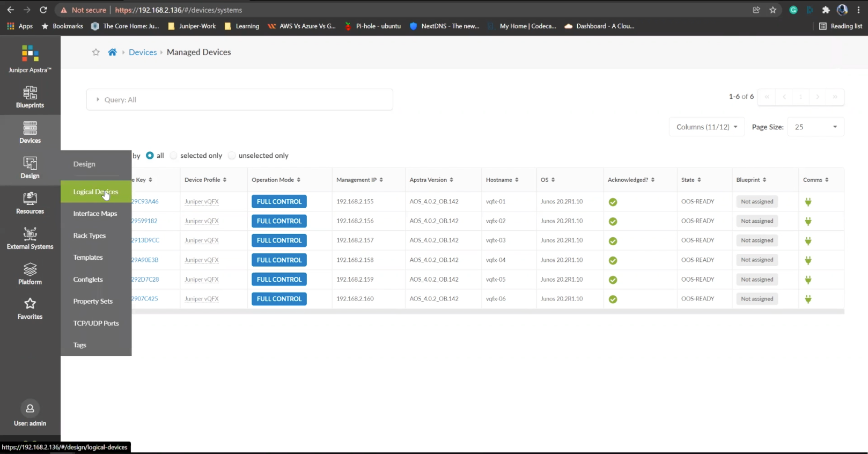Sort by Apstra Version column

431,180
